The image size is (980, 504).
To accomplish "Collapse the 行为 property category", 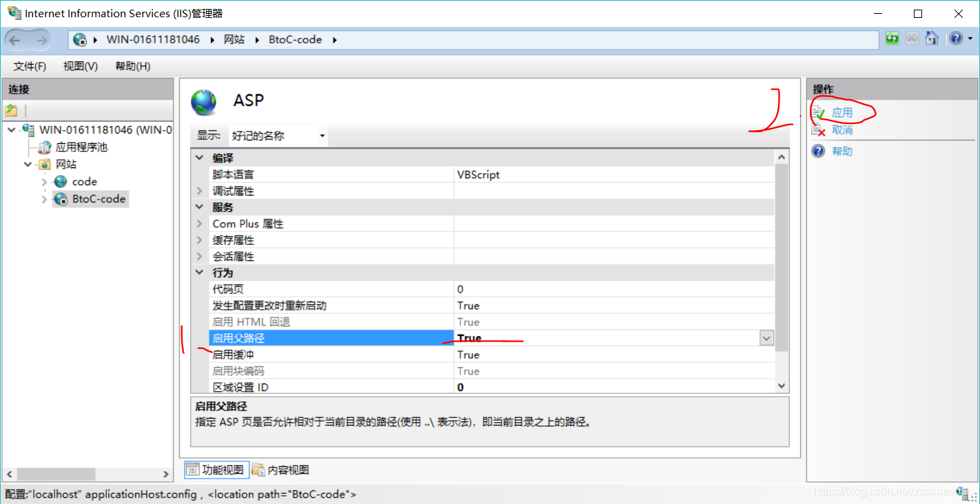I will tap(199, 273).
